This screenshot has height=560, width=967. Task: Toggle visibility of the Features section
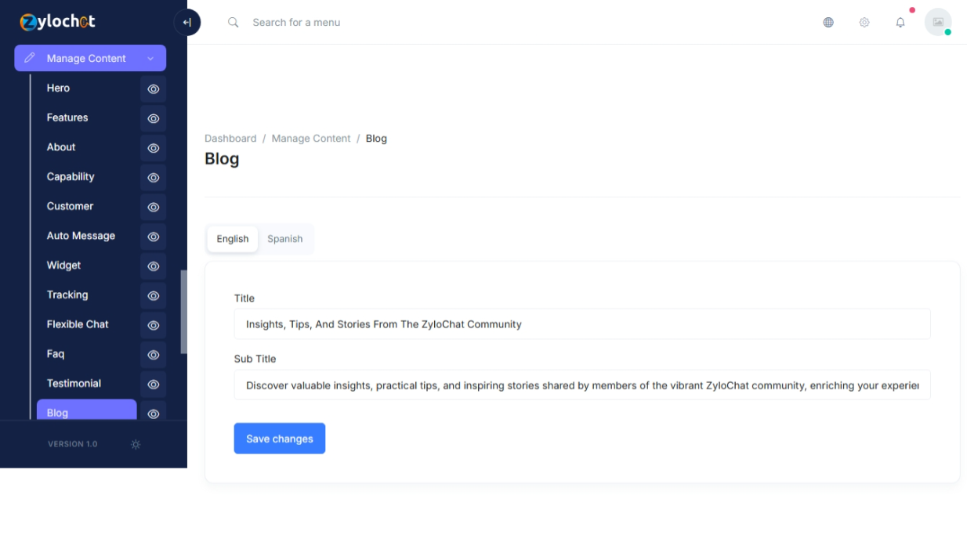click(154, 118)
